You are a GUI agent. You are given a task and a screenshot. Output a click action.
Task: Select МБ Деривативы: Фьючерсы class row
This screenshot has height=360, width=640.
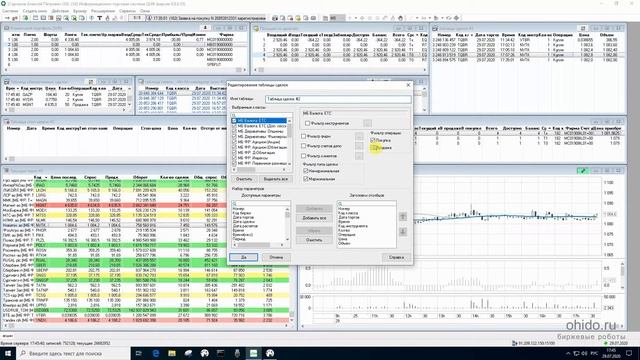pos(262,137)
